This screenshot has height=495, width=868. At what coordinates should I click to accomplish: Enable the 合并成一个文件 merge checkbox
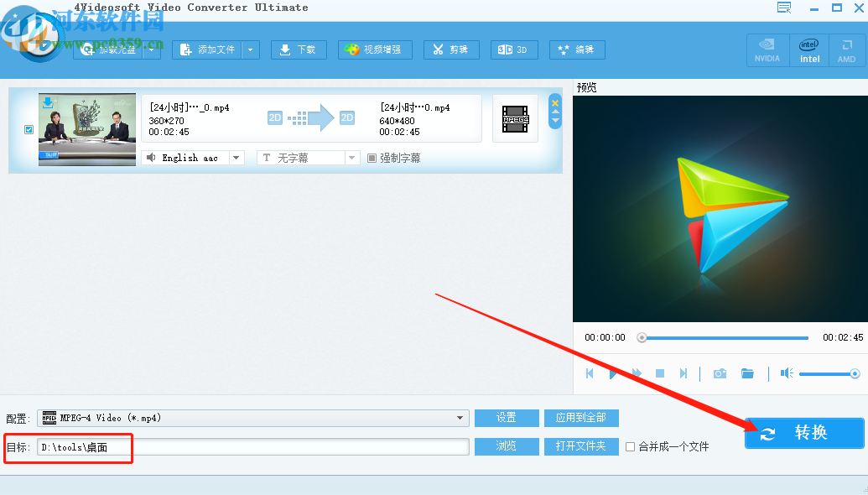click(630, 447)
